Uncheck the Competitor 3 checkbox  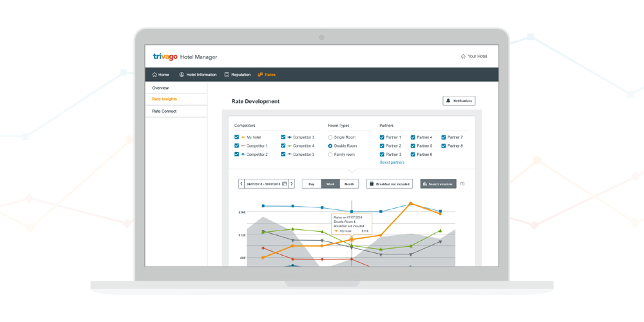click(283, 137)
